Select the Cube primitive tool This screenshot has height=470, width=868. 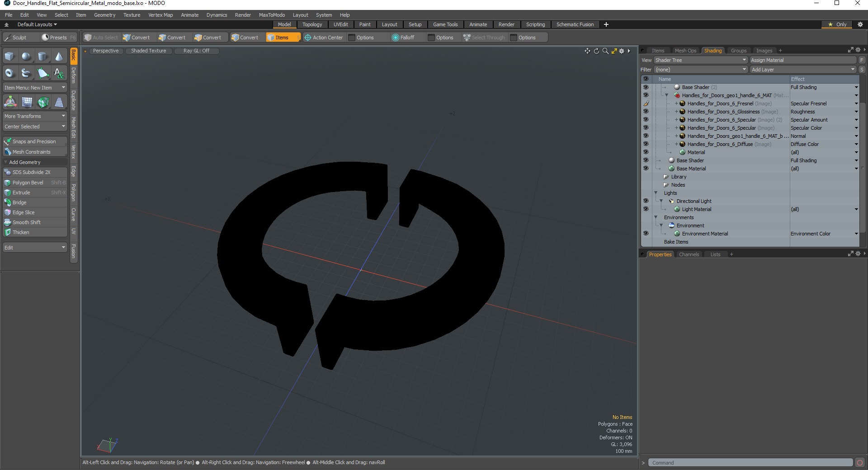[x=10, y=56]
